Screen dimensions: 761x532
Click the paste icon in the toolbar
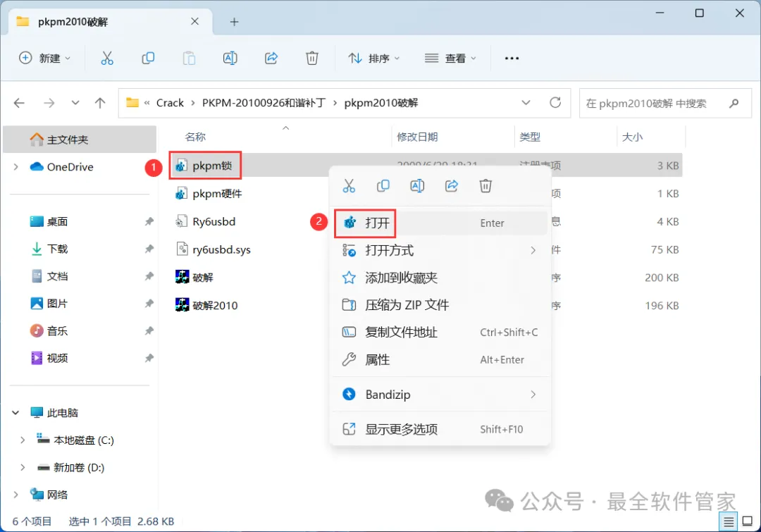[x=189, y=58]
